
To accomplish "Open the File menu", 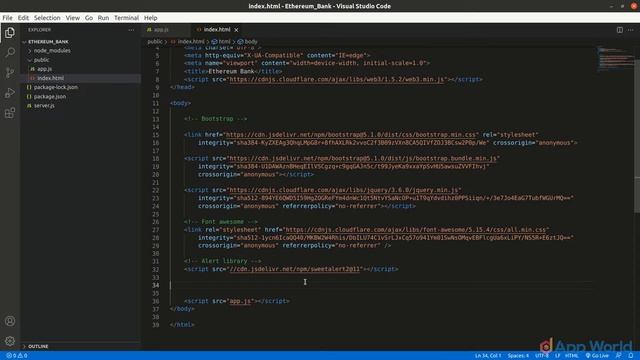I will 7,18.
